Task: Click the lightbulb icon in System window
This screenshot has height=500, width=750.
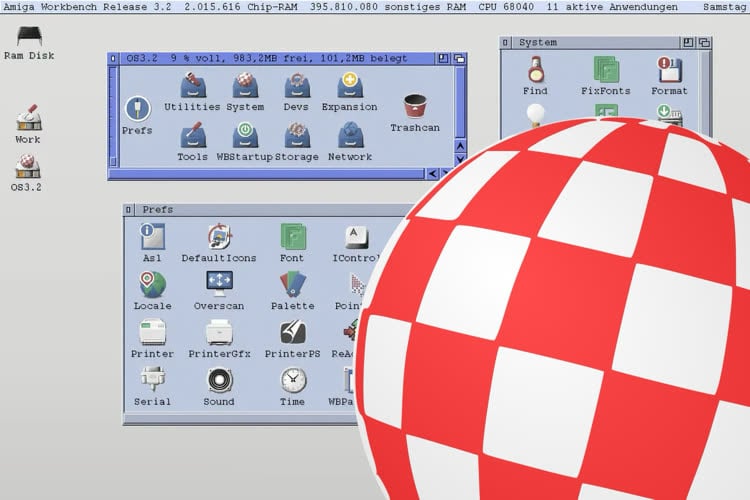Action: click(535, 115)
